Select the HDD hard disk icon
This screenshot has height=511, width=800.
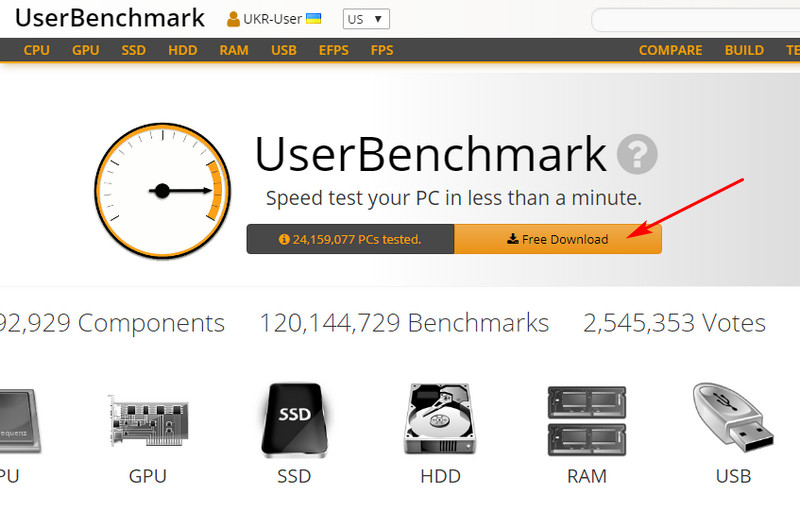(x=440, y=419)
